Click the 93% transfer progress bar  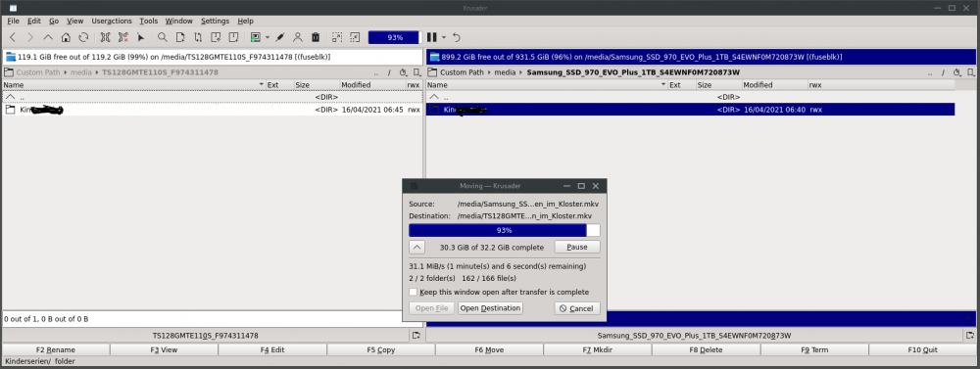[x=505, y=230]
